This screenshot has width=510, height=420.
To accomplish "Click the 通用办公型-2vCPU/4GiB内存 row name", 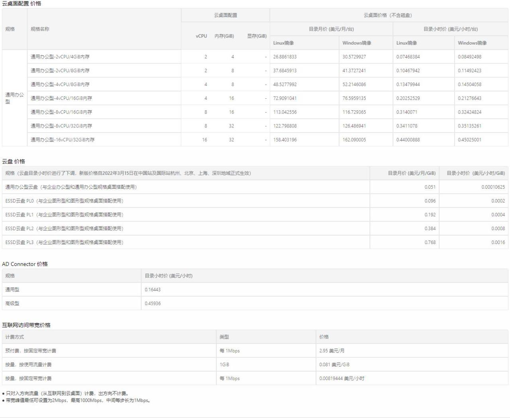I will click(60, 57).
